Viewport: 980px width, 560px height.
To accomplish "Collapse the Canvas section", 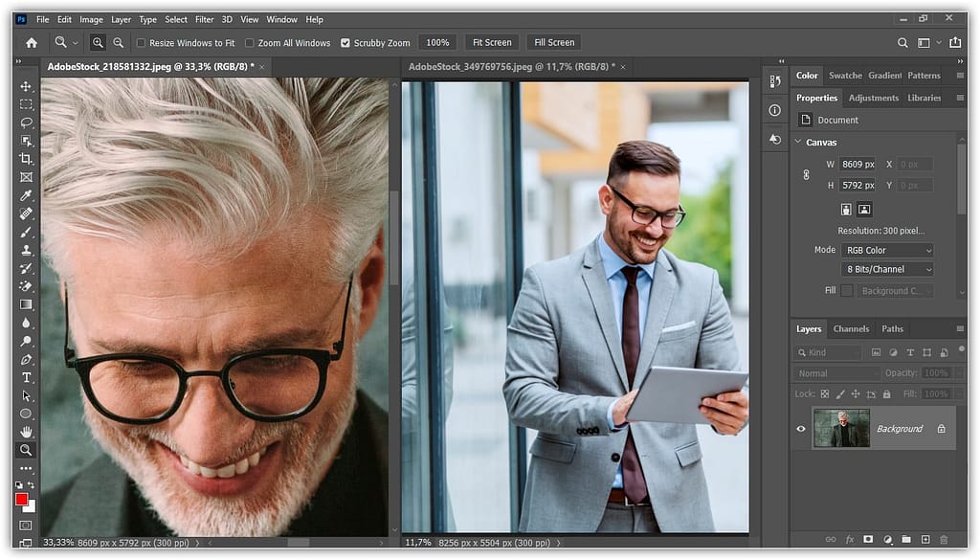I will tap(799, 143).
